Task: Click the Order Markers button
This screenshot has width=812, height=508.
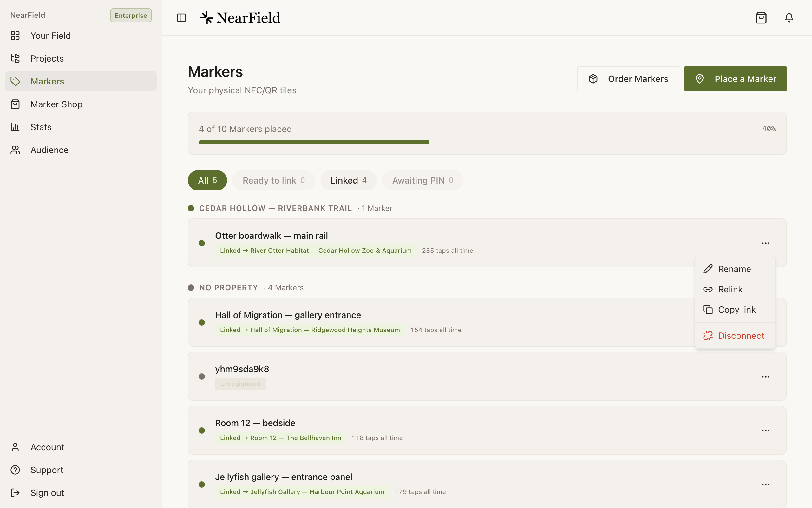Action: (x=628, y=79)
